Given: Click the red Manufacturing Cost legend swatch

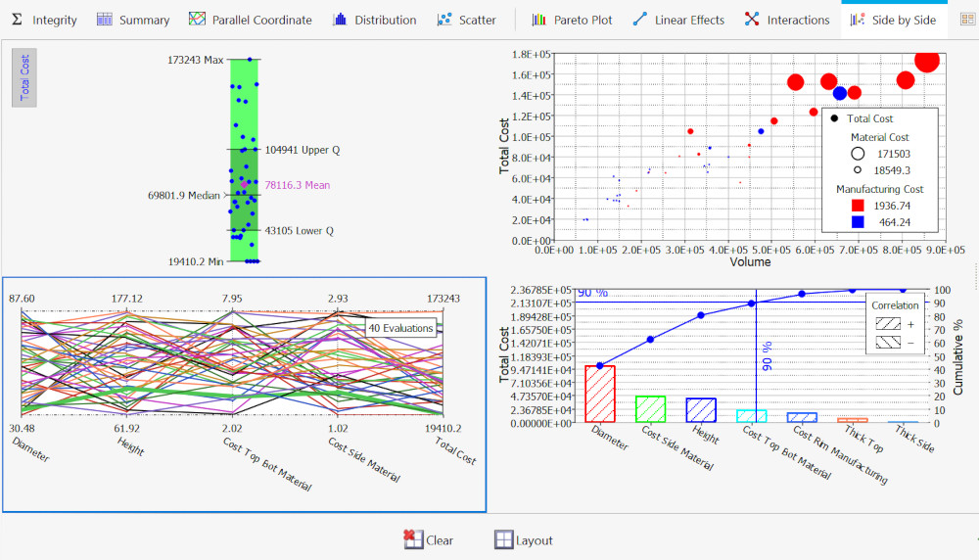Looking at the screenshot, I should point(857,206).
